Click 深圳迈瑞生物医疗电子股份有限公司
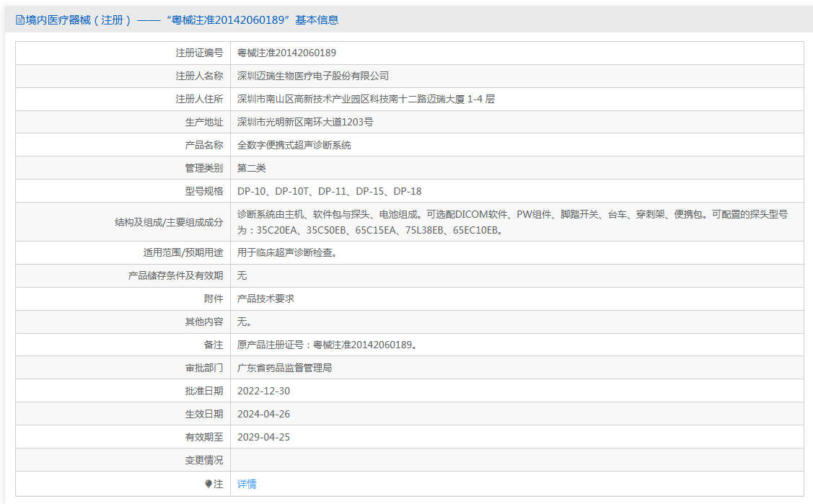Screen dimensions: 813x504 [x=313, y=76]
